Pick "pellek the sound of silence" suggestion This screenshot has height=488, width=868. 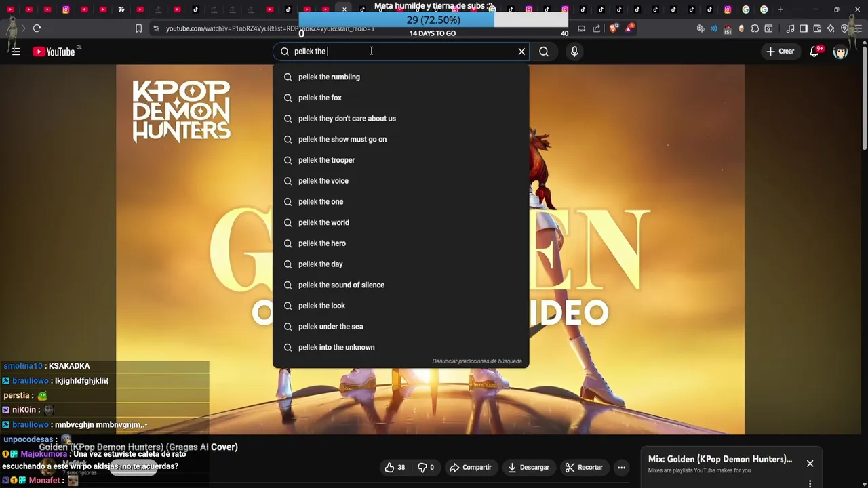(x=401, y=285)
